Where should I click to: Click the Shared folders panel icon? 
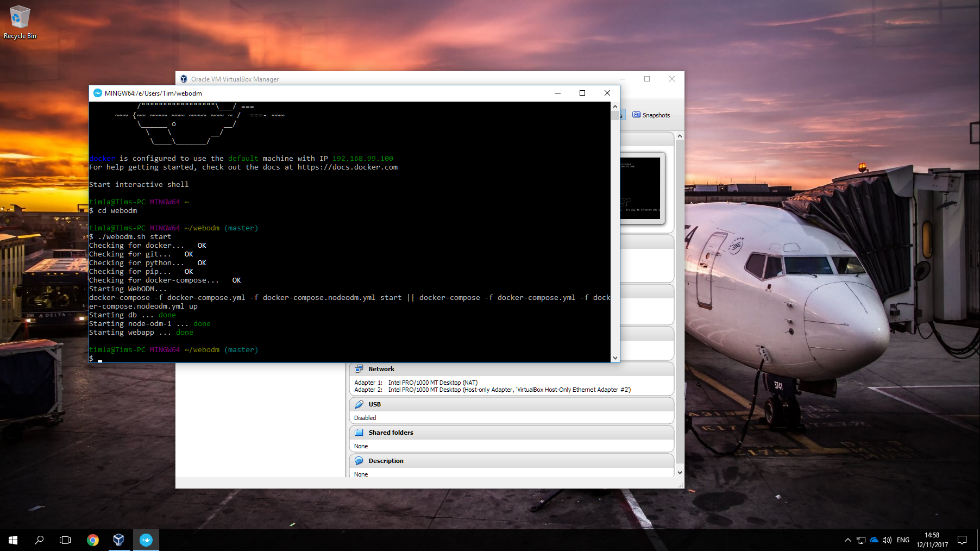[x=359, y=432]
